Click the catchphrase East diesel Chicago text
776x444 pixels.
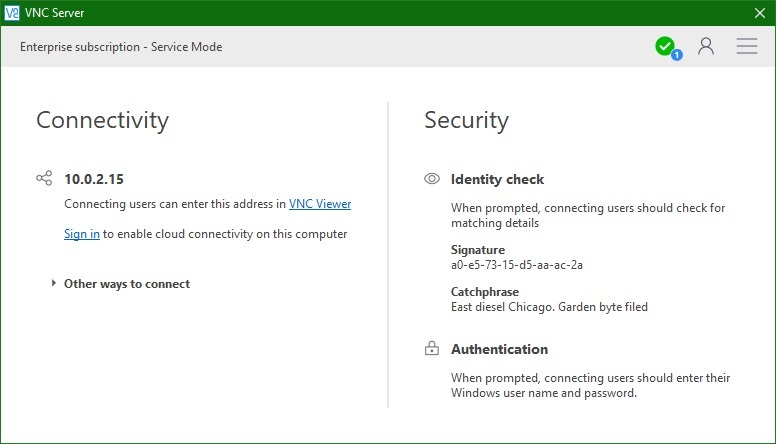click(549, 307)
